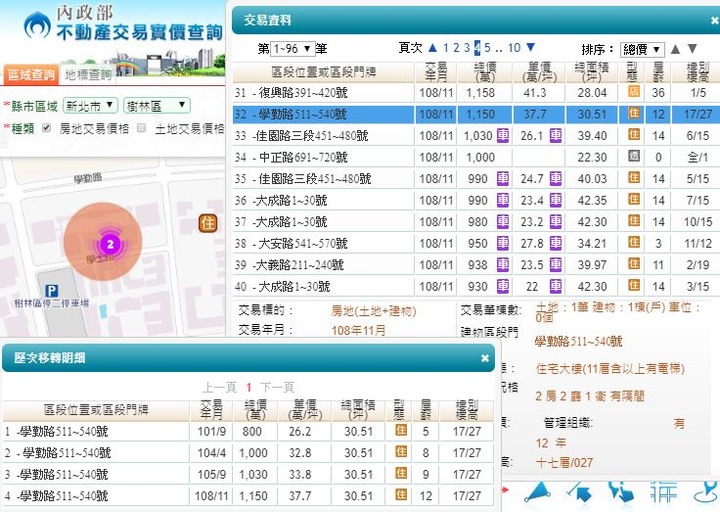720x512 pixels.
Task: Click 住 type icon in highlighted row 32
Action: [634, 113]
